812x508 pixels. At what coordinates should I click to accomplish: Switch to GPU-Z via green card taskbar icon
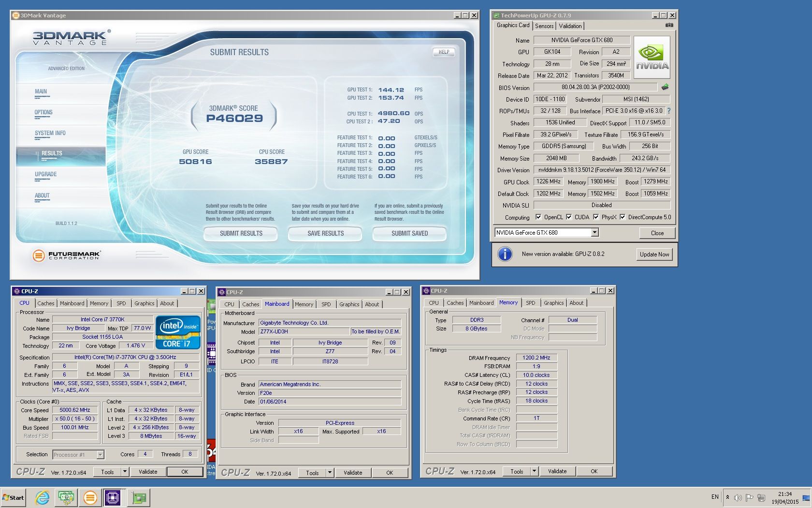139,497
